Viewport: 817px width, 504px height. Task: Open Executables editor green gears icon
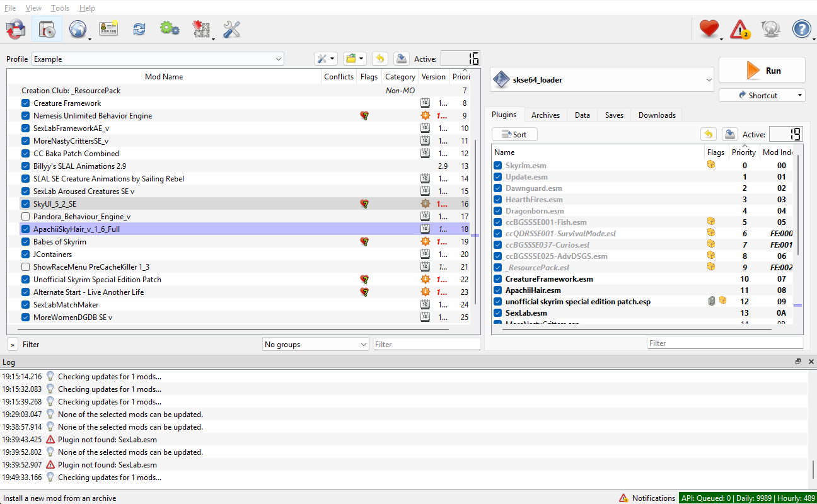(x=170, y=29)
